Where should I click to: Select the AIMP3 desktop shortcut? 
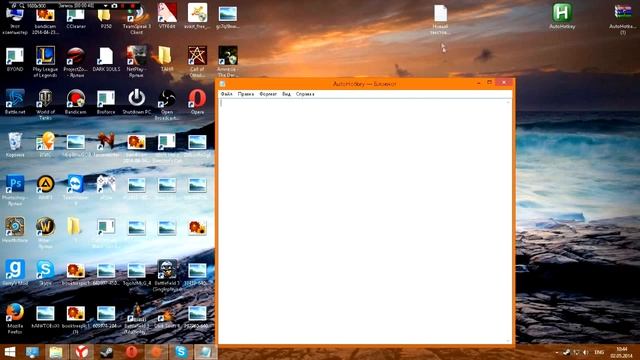tap(45, 188)
